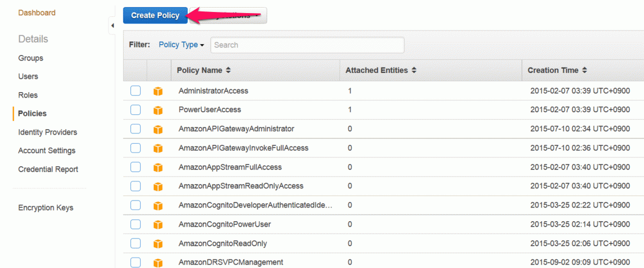Viewport: 644px width, 268px height.
Task: Check the AmazonDRSVPCManagement checkbox
Action: pos(136,262)
